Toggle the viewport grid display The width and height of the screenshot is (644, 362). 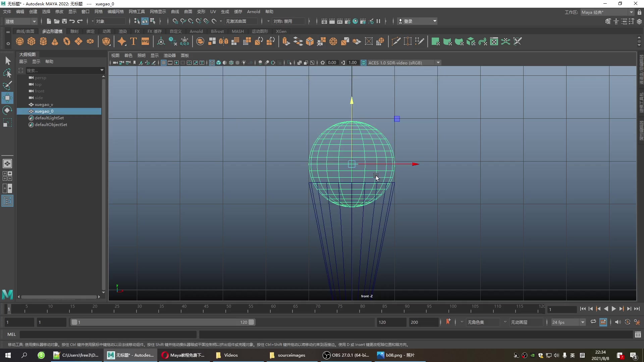click(164, 63)
